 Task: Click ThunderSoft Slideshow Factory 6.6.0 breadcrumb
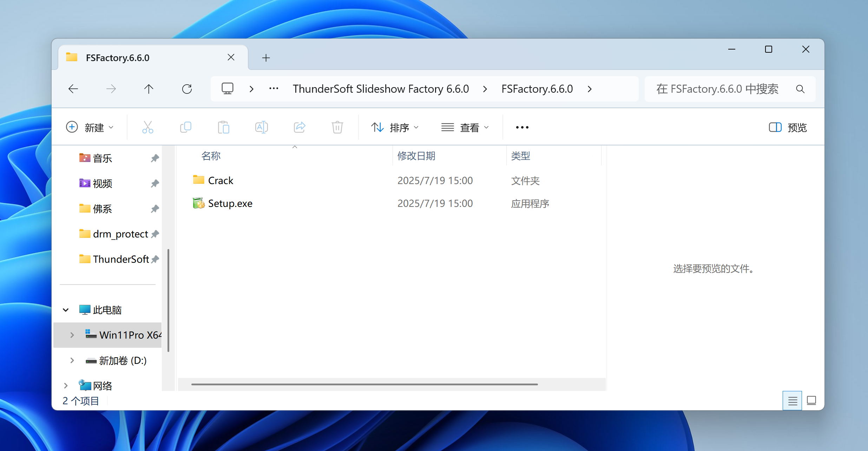pyautogui.click(x=381, y=89)
